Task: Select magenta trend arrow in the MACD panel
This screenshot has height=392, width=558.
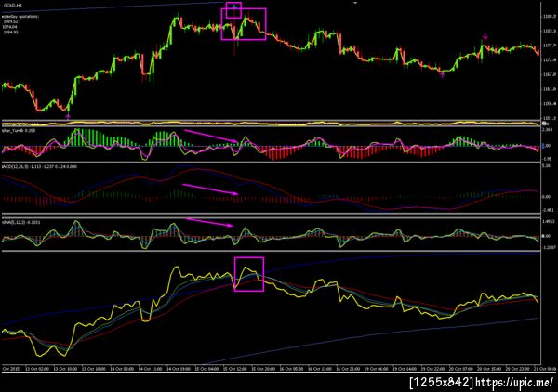Action: tap(210, 189)
